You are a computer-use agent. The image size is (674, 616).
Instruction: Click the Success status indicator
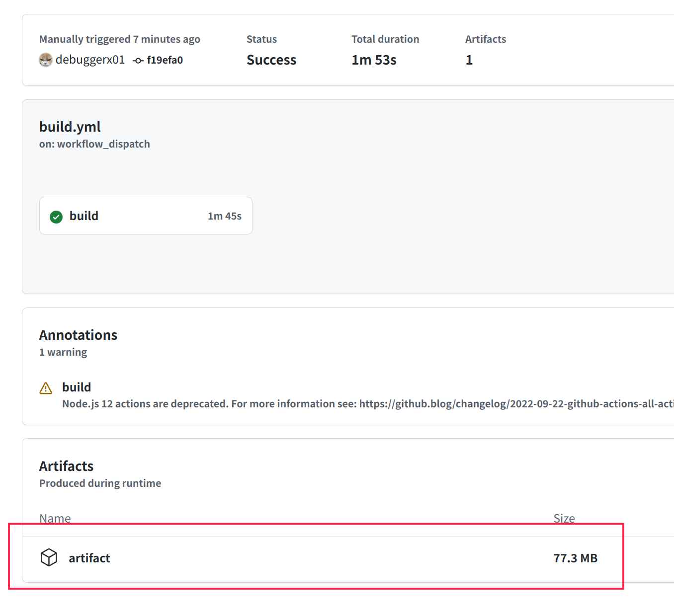coord(271,60)
